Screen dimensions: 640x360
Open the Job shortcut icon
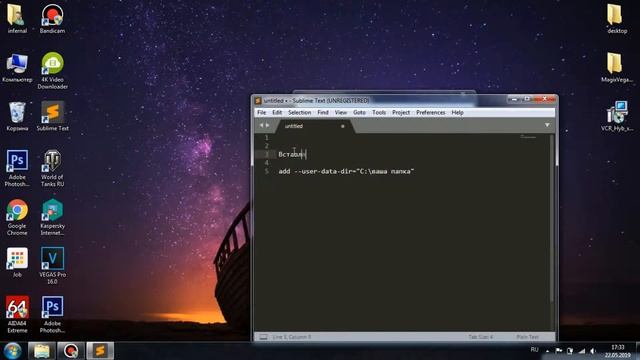coord(17,262)
